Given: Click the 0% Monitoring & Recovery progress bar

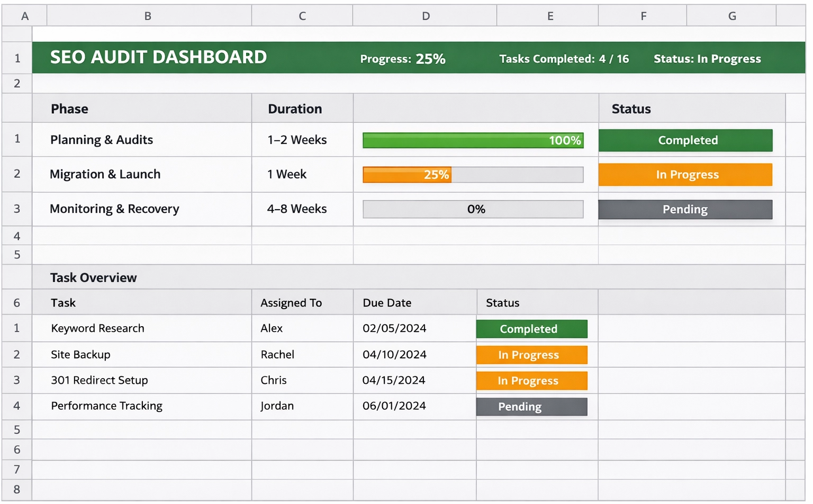Looking at the screenshot, I should point(473,209).
